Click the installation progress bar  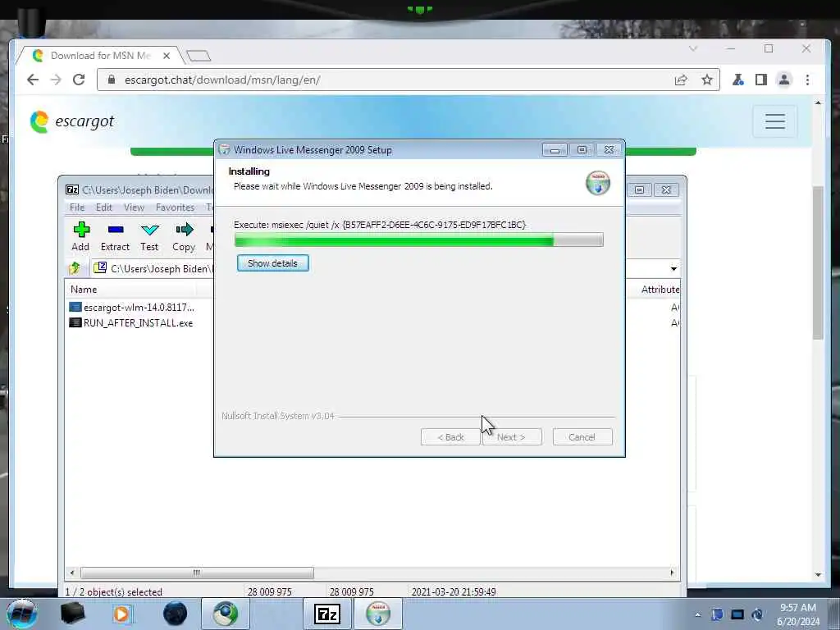pos(419,240)
